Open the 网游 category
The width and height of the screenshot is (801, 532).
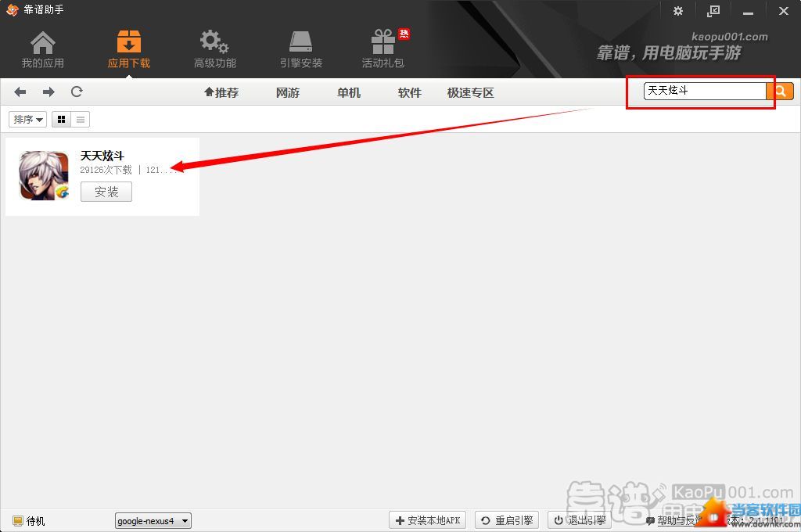click(x=288, y=92)
